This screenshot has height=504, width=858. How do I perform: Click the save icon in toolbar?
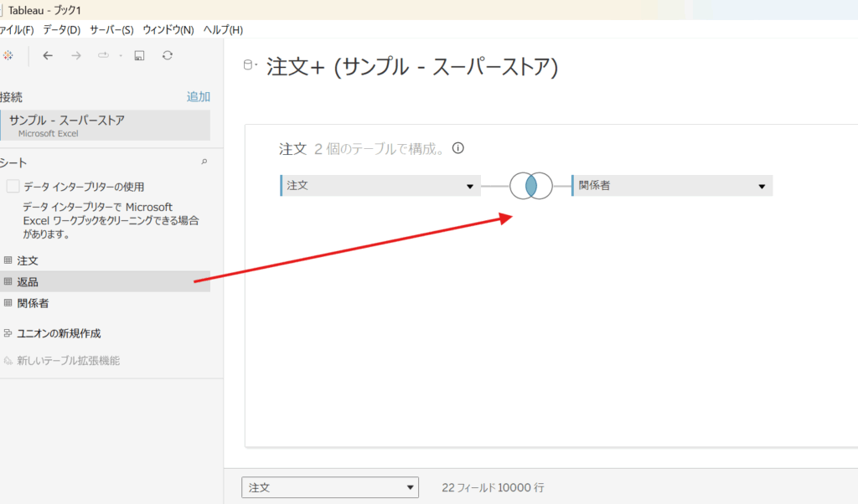pos(140,55)
